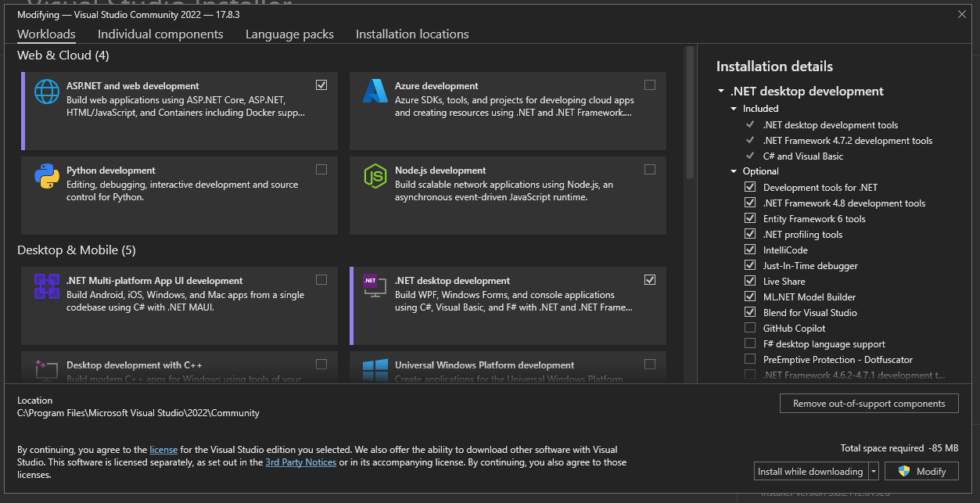
Task: Click the Node.js development card title
Action: [440, 171]
